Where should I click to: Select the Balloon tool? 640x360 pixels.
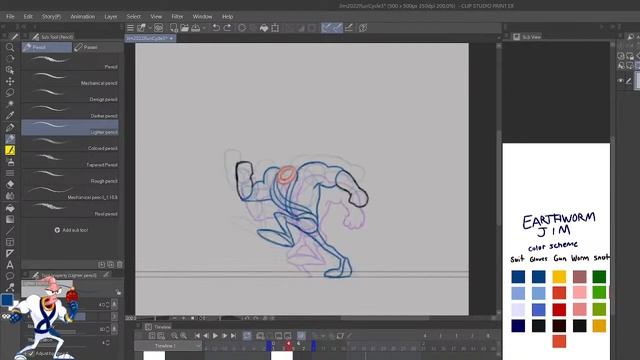coord(10,276)
